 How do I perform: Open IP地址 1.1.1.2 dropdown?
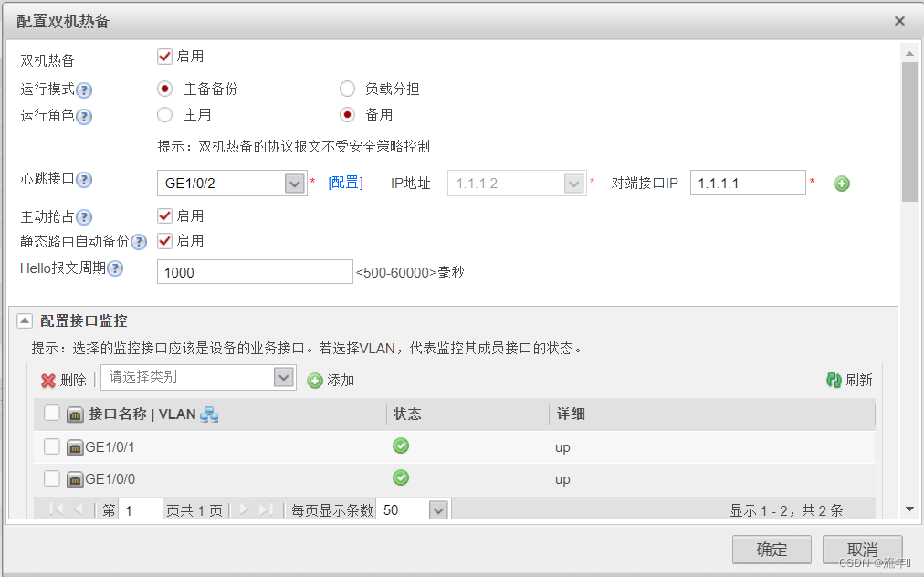click(573, 184)
